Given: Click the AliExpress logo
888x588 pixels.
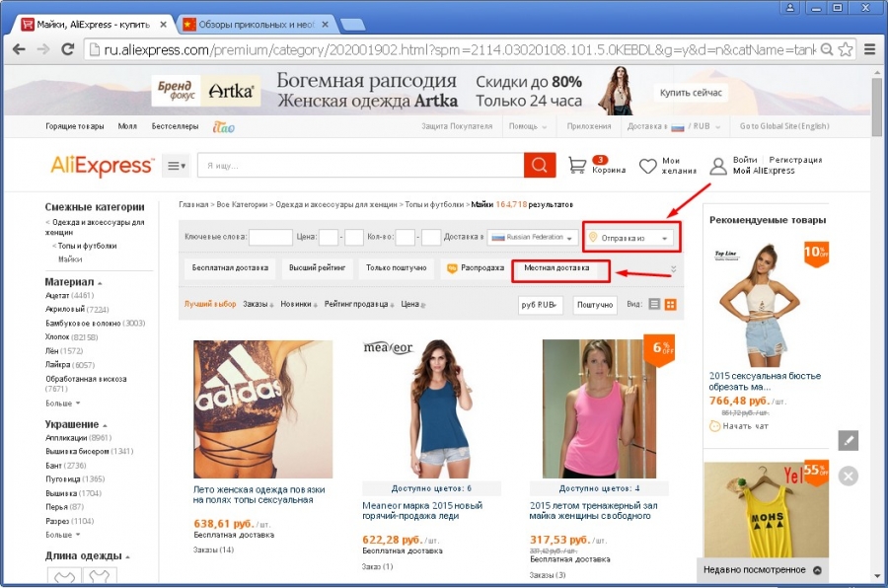Looking at the screenshot, I should (102, 166).
